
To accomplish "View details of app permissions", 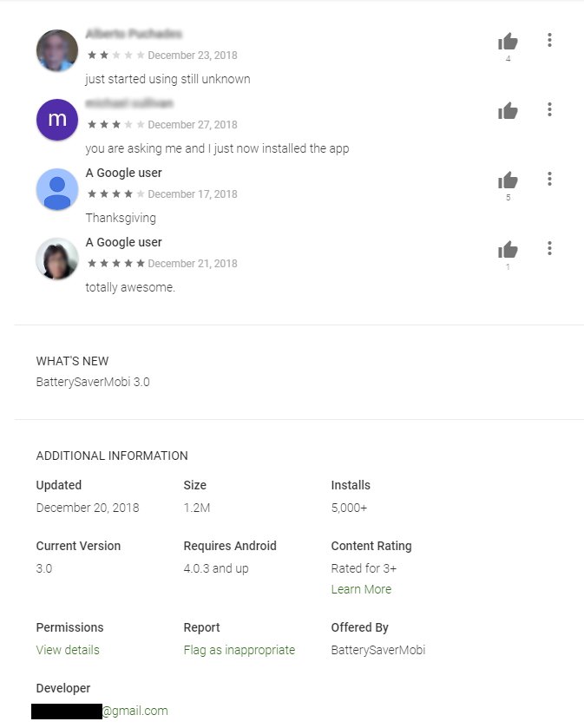I will 68,650.
